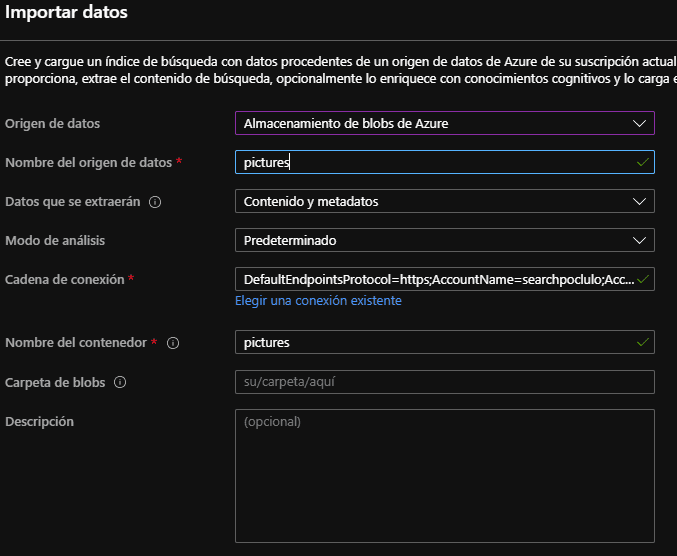Click the green checkmark in Nombre del contenedor field
Screen dimensions: 677x556
pyautogui.click(x=643, y=342)
